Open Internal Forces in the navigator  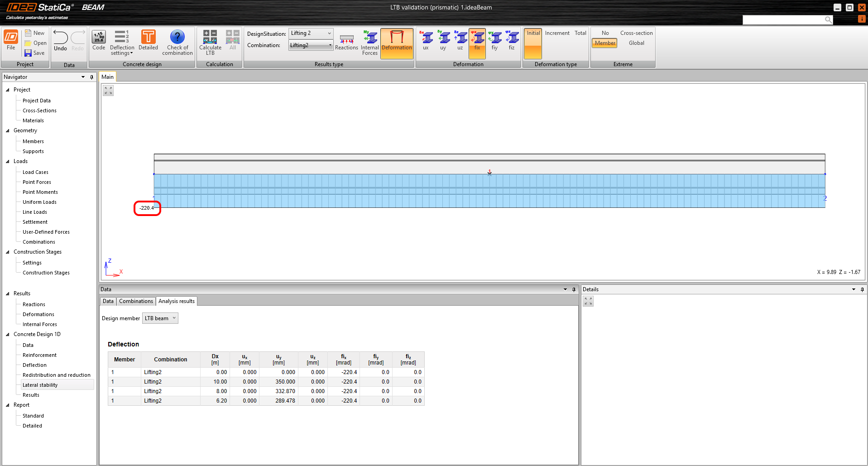(x=40, y=324)
